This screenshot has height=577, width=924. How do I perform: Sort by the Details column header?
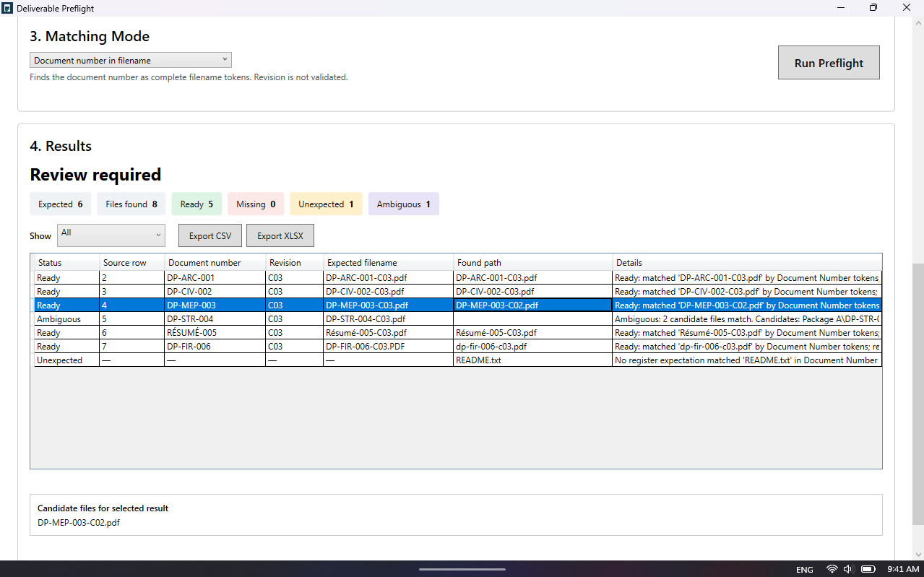(747, 263)
